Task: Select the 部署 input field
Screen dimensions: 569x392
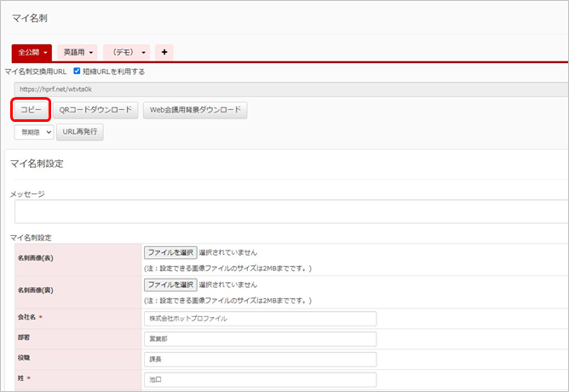Action: pos(260,339)
